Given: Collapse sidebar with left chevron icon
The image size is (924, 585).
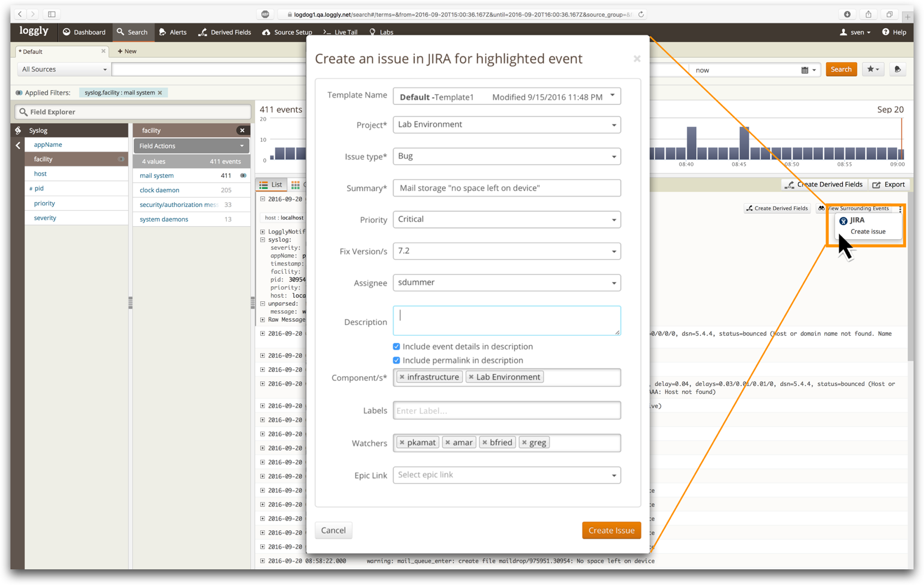Looking at the screenshot, I should pyautogui.click(x=18, y=145).
